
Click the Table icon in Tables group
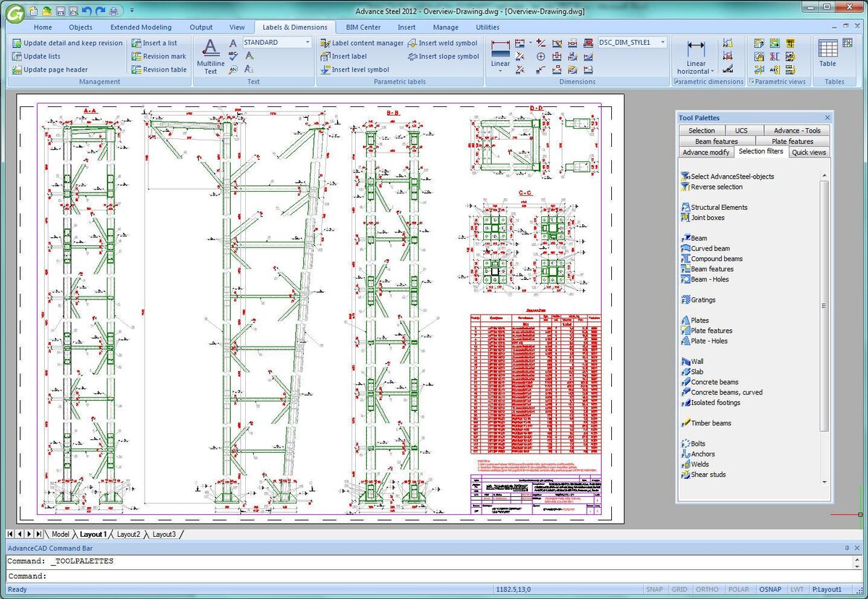click(x=827, y=49)
